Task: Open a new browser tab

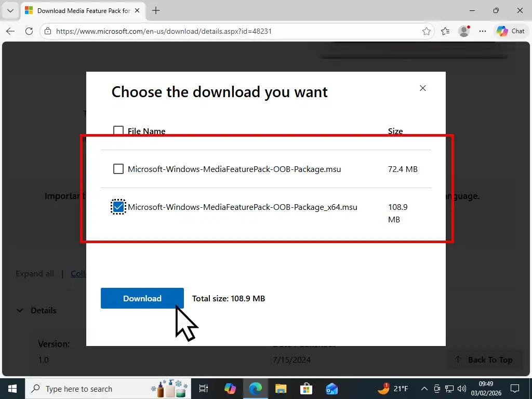Action: coord(156,10)
